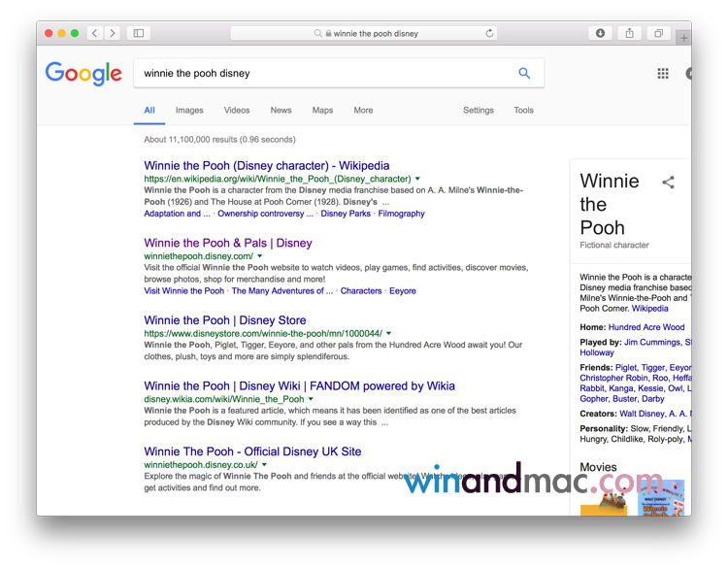The image size is (728, 568).
Task: Switch to the Images search tab
Action: tap(189, 111)
